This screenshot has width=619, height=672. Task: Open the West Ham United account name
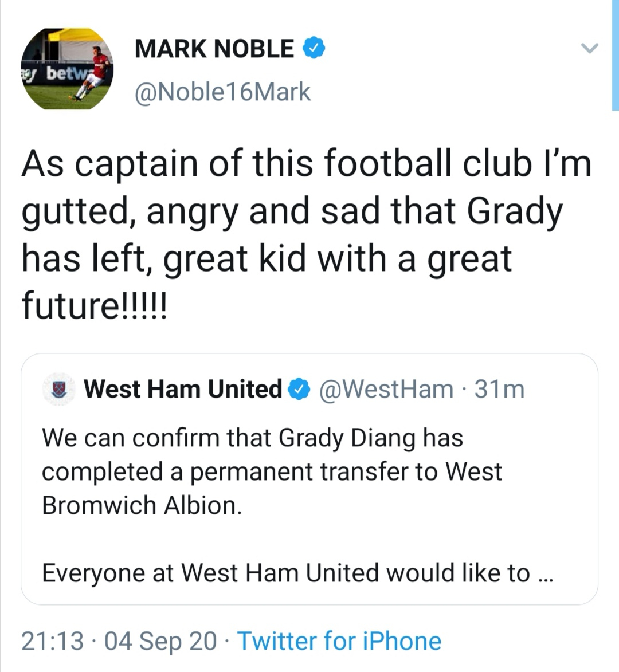pos(183,389)
